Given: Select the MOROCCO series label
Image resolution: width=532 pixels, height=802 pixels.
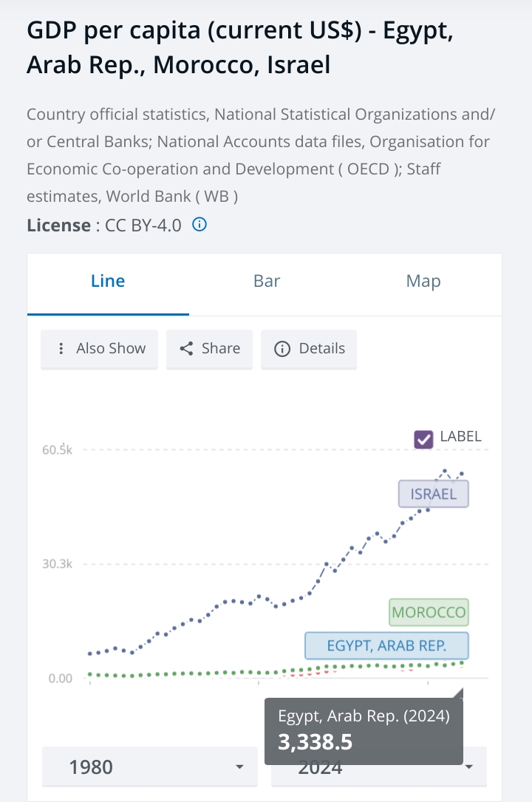Looking at the screenshot, I should [429, 612].
